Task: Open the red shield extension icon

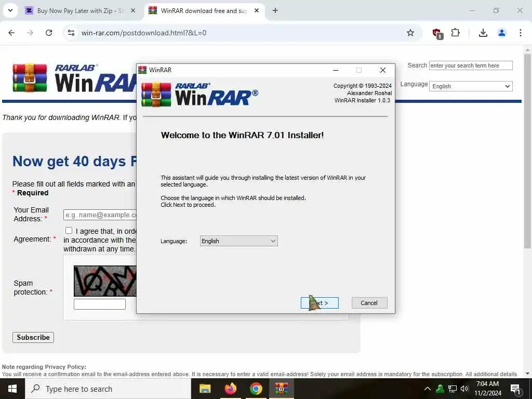Action: (x=437, y=33)
